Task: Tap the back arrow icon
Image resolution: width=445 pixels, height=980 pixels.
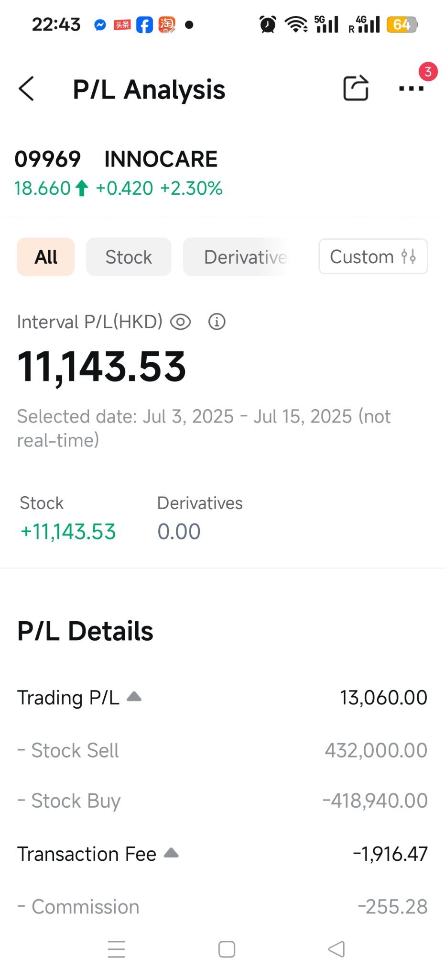Action: click(27, 89)
